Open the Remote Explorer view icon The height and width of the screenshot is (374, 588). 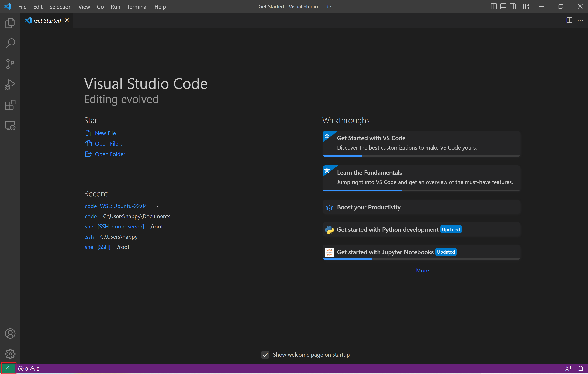tap(10, 126)
